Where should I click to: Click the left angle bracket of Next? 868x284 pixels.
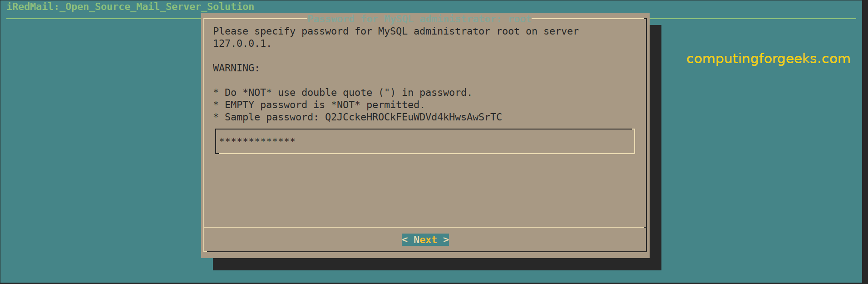click(x=405, y=240)
